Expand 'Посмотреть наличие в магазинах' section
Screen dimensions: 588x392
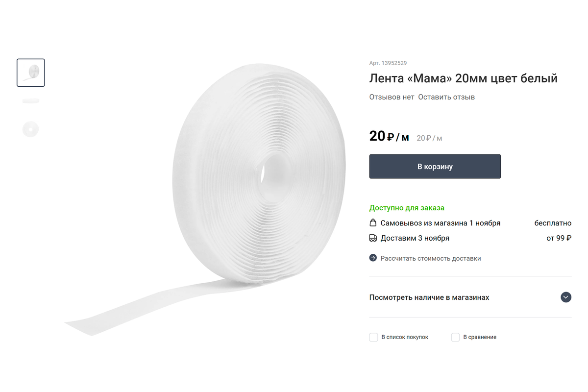(x=470, y=297)
